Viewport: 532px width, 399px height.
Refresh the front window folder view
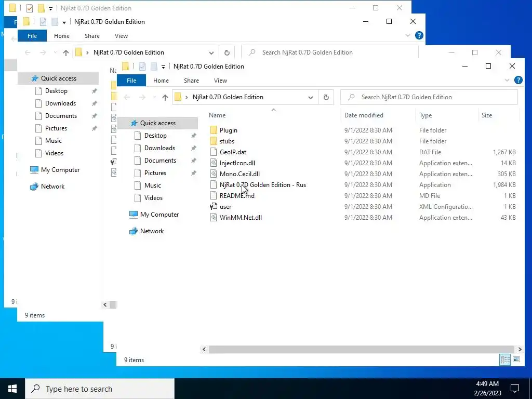[x=326, y=97]
